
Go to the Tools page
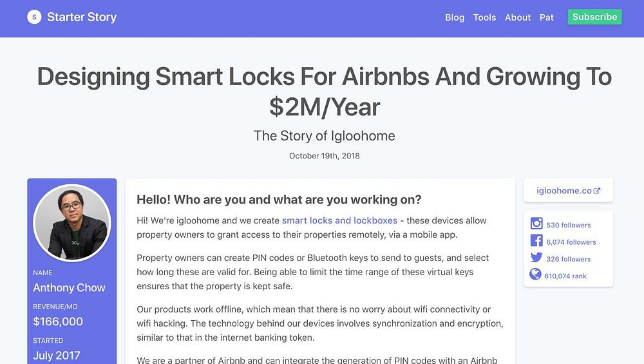pyautogui.click(x=484, y=17)
